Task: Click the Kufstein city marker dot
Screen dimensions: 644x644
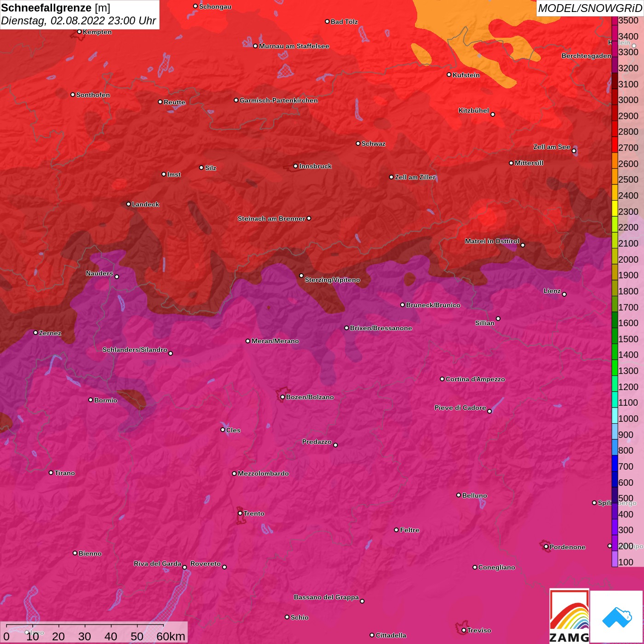Action: click(x=449, y=75)
